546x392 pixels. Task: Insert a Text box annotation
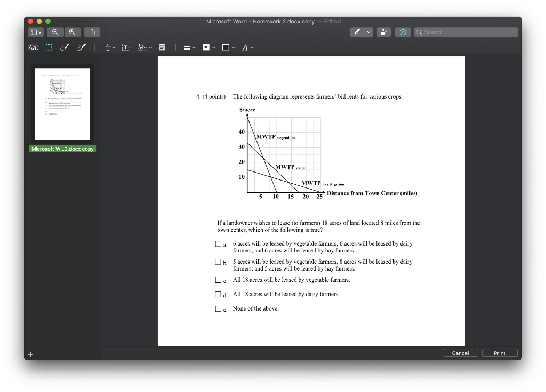tap(126, 47)
